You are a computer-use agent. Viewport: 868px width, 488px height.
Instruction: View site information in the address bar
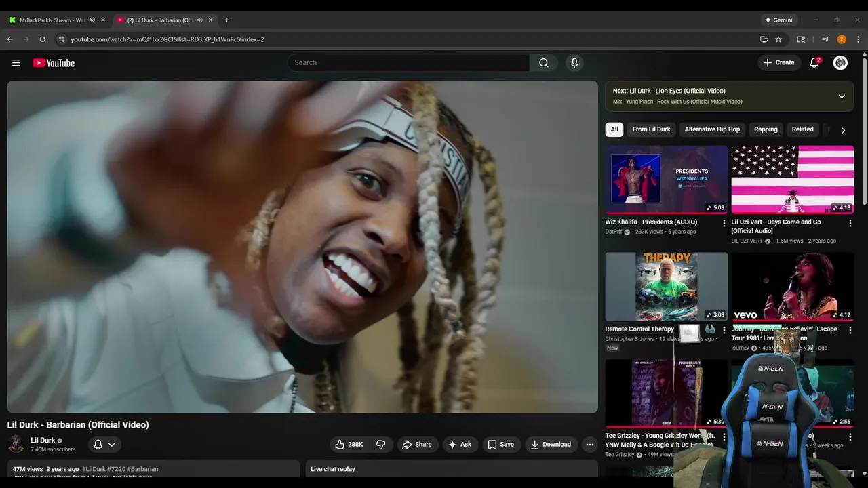tap(62, 39)
